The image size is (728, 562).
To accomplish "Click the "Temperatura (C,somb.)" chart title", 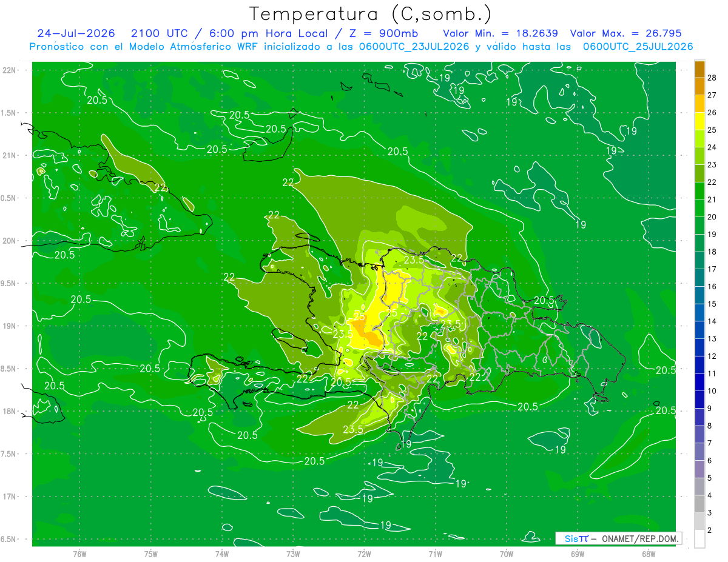I will (371, 14).
